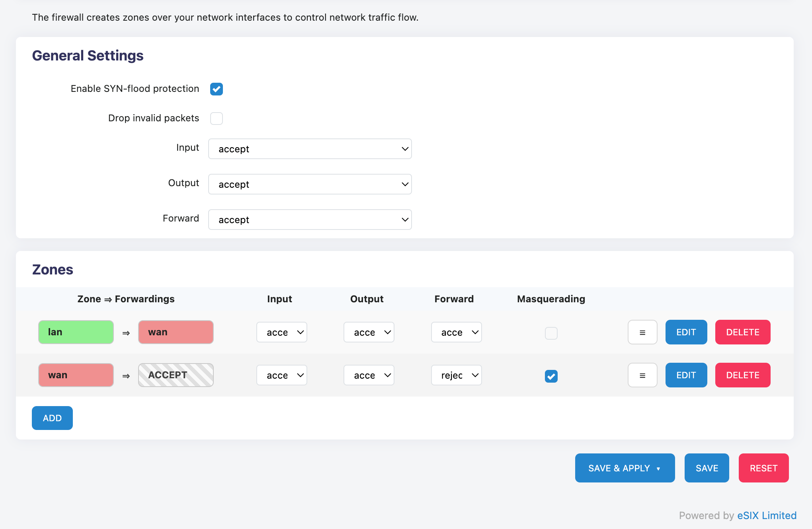The image size is (812, 529).
Task: Click drag handle icon for lan zone row
Action: (642, 333)
